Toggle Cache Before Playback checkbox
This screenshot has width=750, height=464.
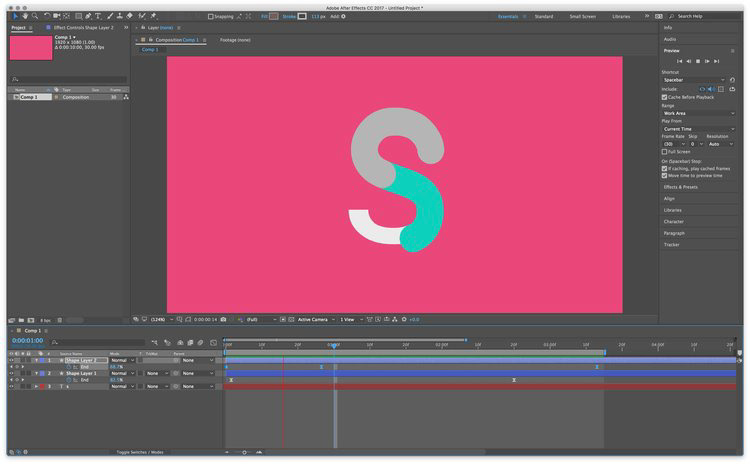tap(664, 97)
